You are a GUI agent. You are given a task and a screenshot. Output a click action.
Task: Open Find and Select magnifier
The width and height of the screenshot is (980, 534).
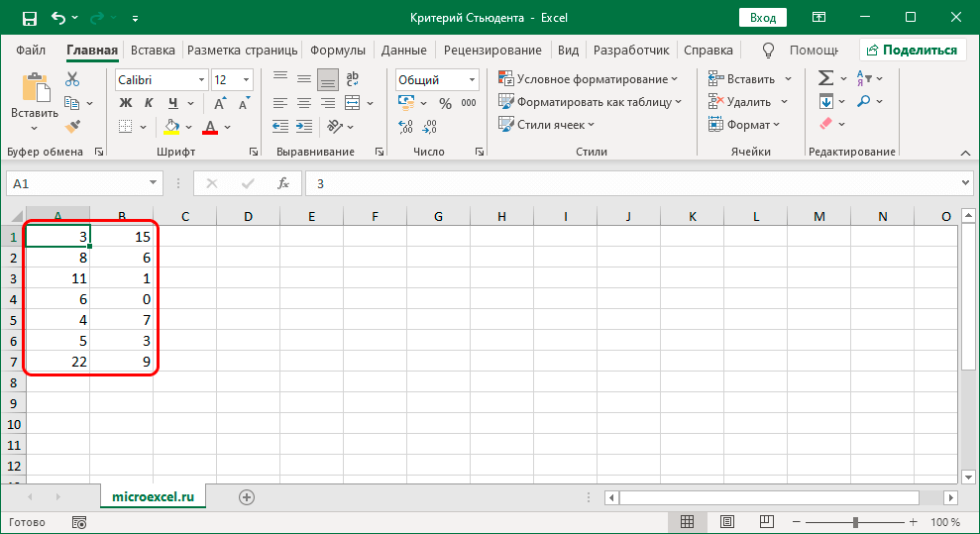(864, 100)
